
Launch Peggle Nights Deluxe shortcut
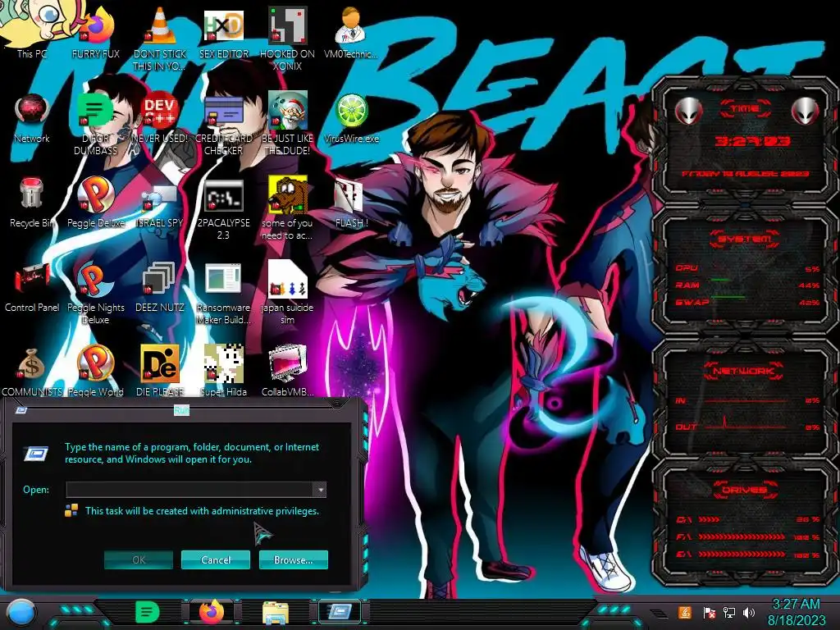(x=95, y=293)
